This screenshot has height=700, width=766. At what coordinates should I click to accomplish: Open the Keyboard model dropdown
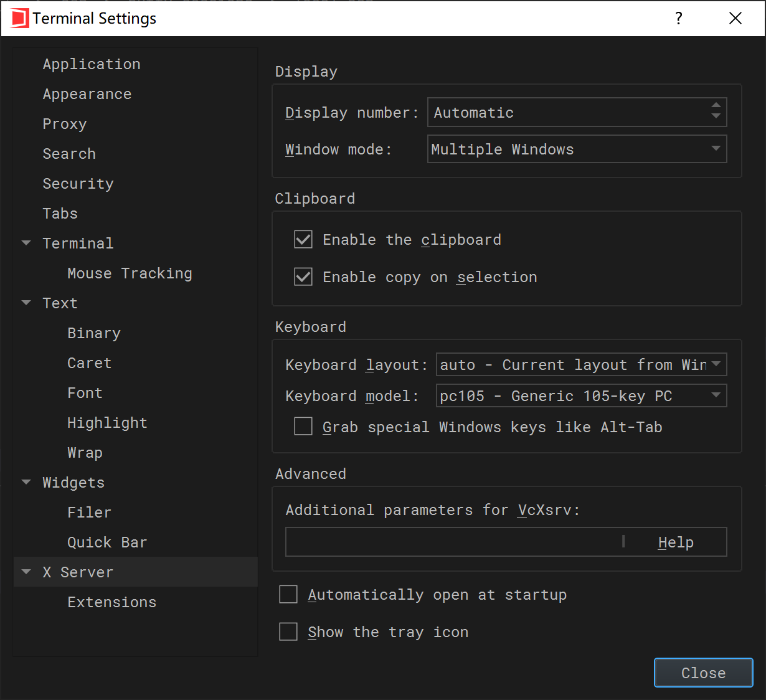coord(582,395)
